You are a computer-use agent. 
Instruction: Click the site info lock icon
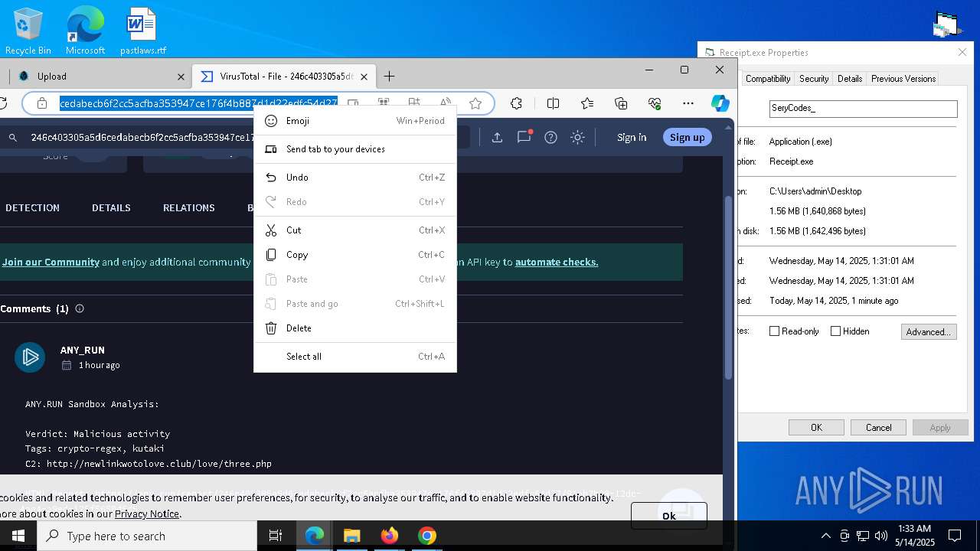pos(42,103)
